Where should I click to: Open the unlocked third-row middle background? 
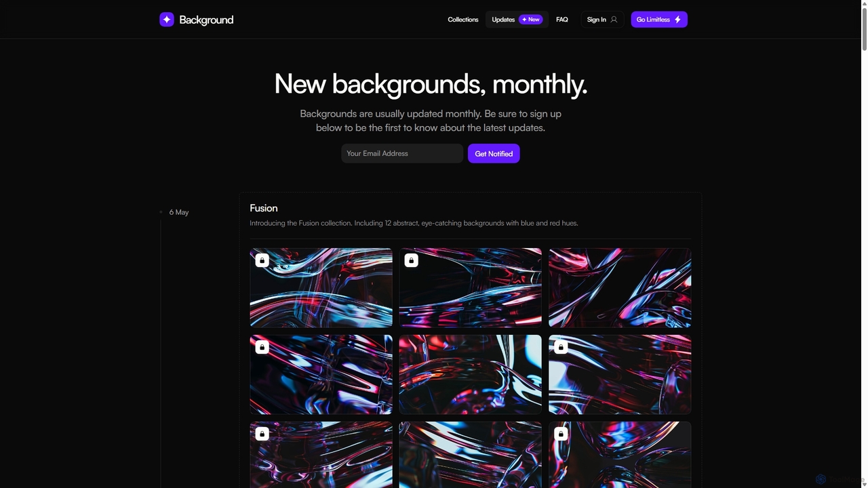(471, 455)
